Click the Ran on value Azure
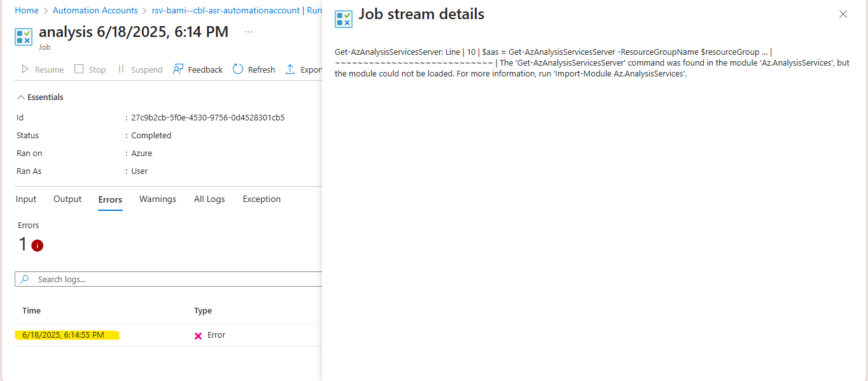Viewport: 868px width, 381px height. coord(142,154)
